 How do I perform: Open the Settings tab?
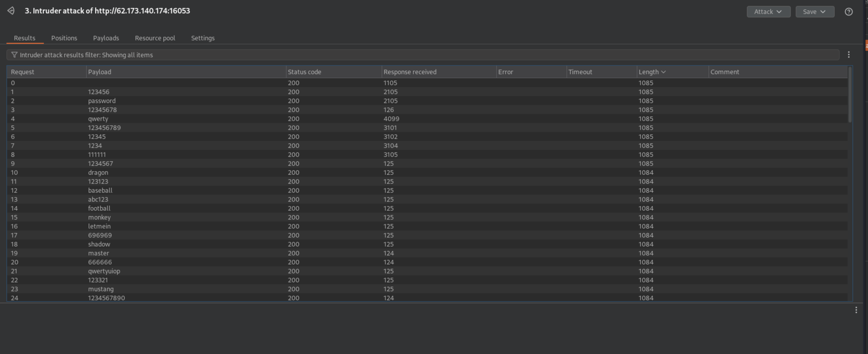203,38
